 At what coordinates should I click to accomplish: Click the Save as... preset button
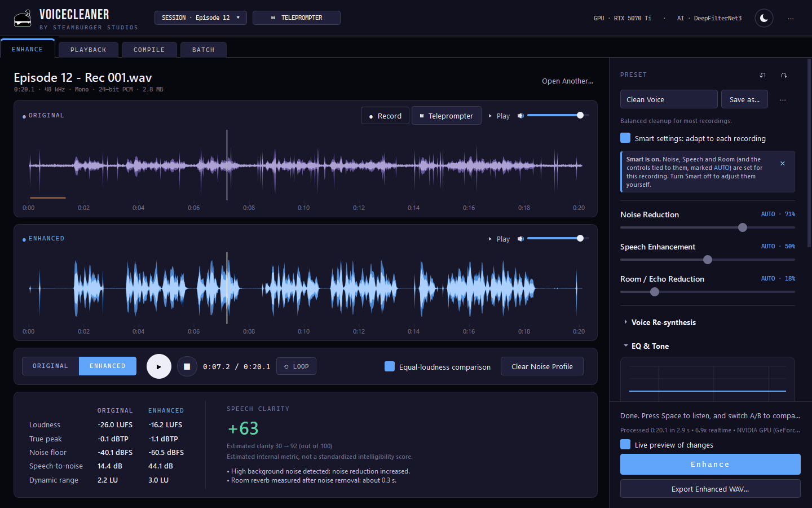click(744, 99)
